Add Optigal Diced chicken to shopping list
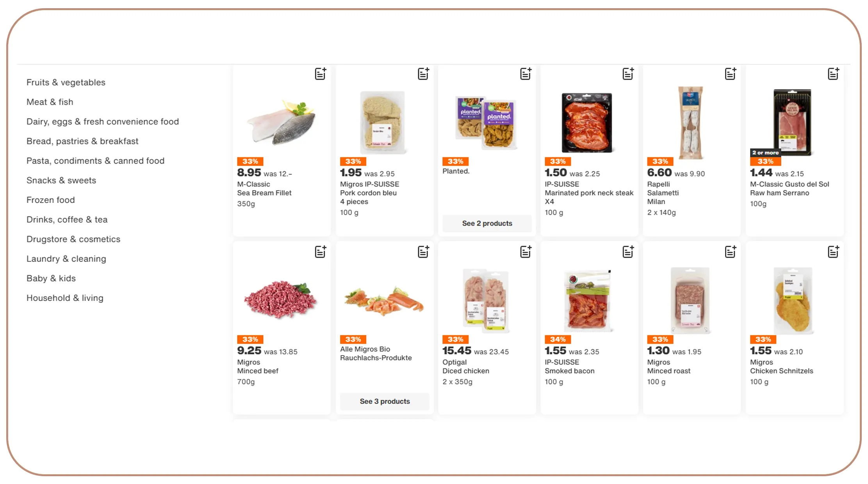The width and height of the screenshot is (868, 484). click(526, 252)
